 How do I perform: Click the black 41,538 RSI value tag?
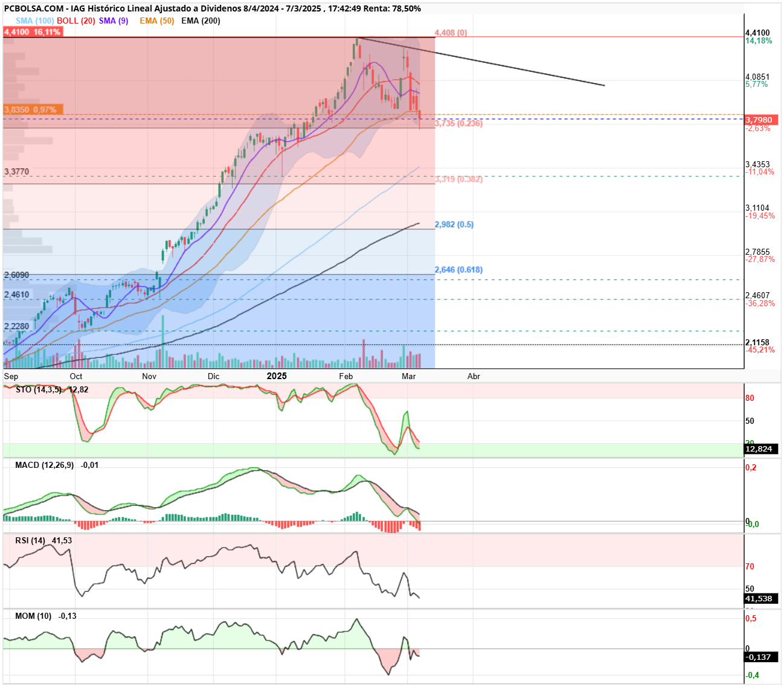coord(761,599)
